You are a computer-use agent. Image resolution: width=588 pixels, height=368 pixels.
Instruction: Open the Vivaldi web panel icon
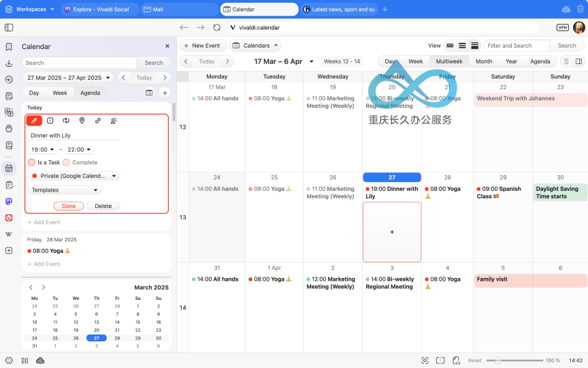pos(9,218)
